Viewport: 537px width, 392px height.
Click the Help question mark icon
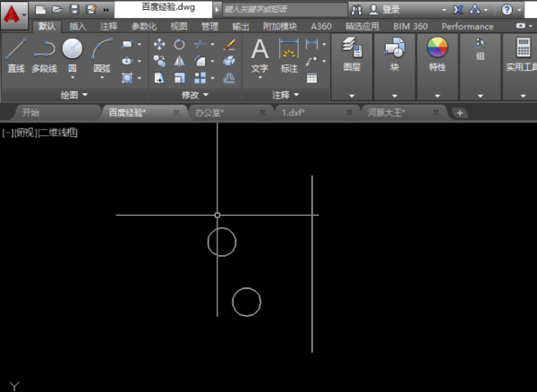click(x=507, y=10)
